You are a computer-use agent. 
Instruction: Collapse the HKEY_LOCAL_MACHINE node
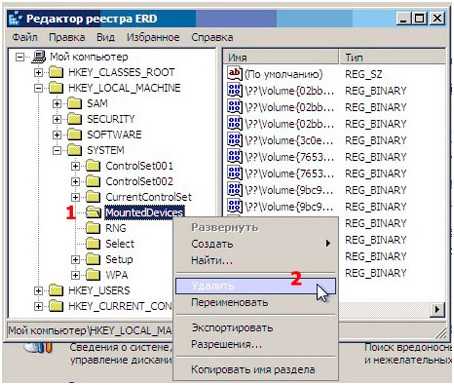point(39,88)
